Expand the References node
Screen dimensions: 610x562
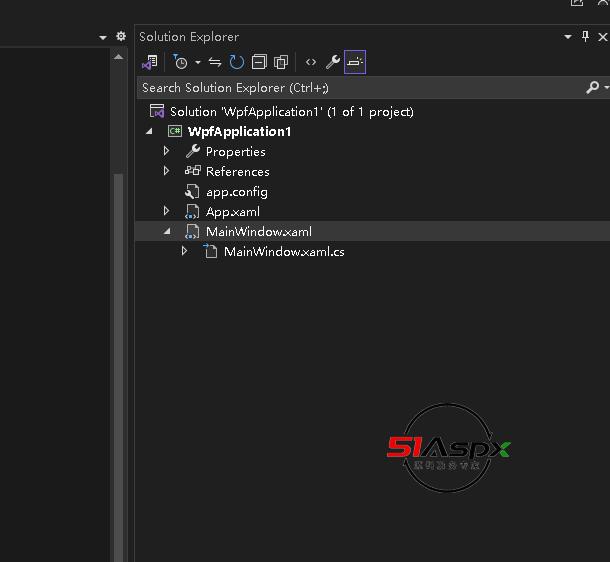[x=167, y=172]
